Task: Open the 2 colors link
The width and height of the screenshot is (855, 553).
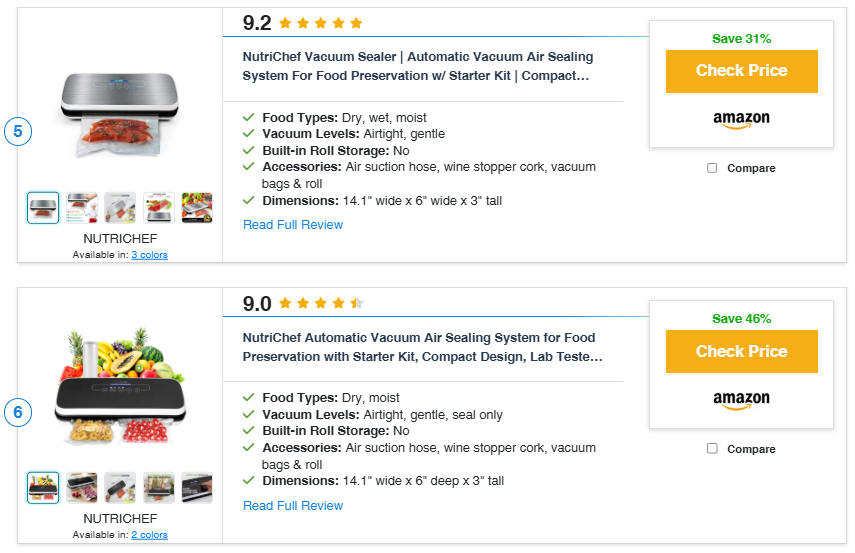Action: click(149, 535)
